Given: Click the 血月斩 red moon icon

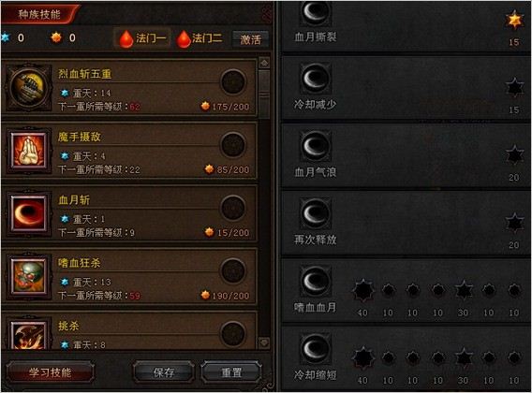Looking at the screenshot, I should pyautogui.click(x=29, y=213).
